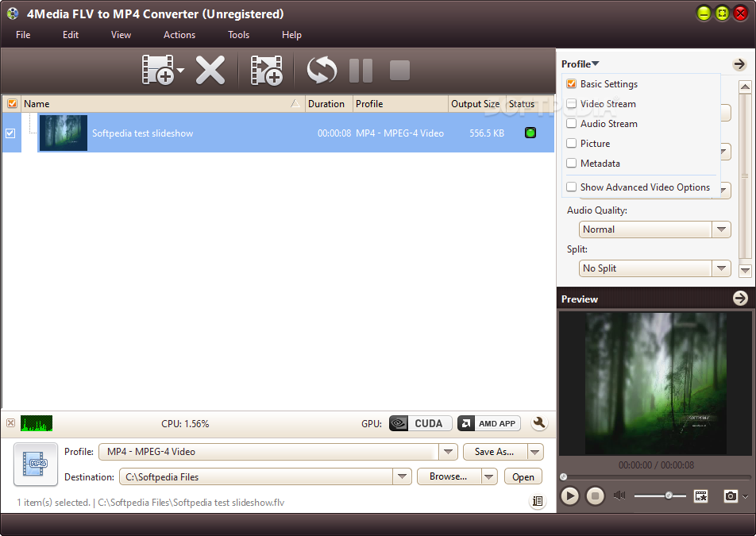Select the Softpedia test slideshow thumbnail
The image size is (756, 536).
point(64,133)
